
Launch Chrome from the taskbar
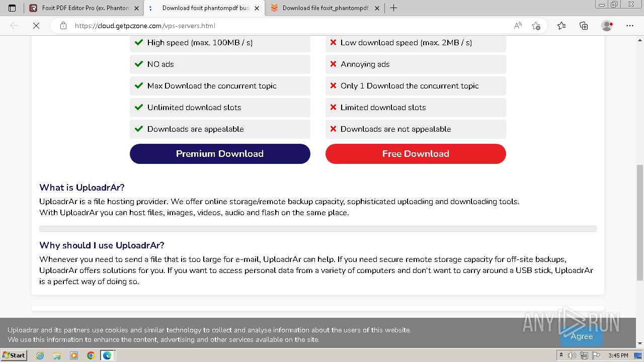pyautogui.click(x=91, y=355)
